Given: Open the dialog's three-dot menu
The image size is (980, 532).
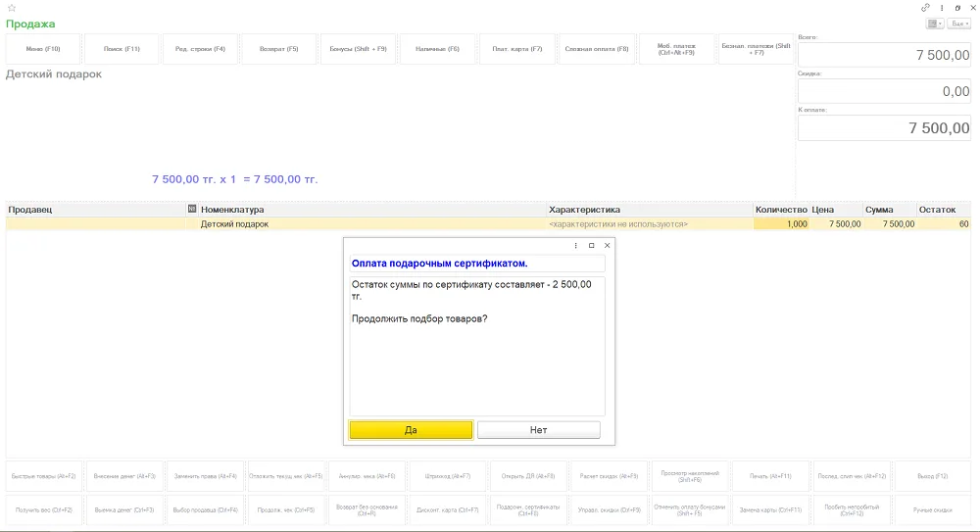Looking at the screenshot, I should (x=575, y=246).
